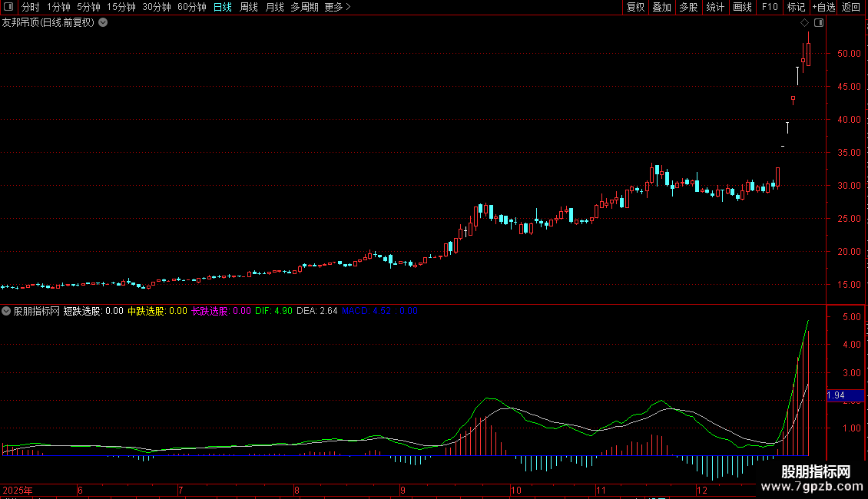Switch to 周线 weekly chart
Screen dimensions: 868x499
(249, 7)
